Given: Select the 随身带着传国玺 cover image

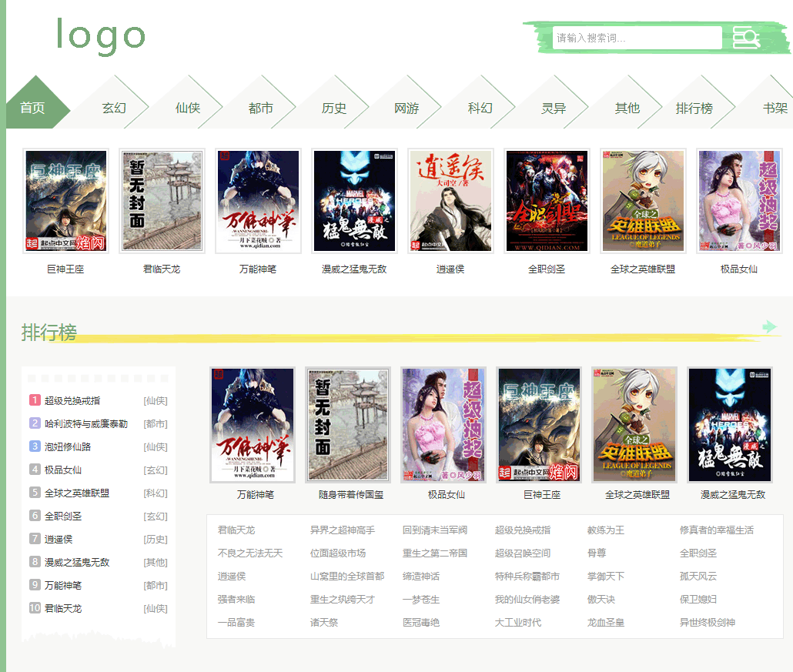Looking at the screenshot, I should pos(348,425).
